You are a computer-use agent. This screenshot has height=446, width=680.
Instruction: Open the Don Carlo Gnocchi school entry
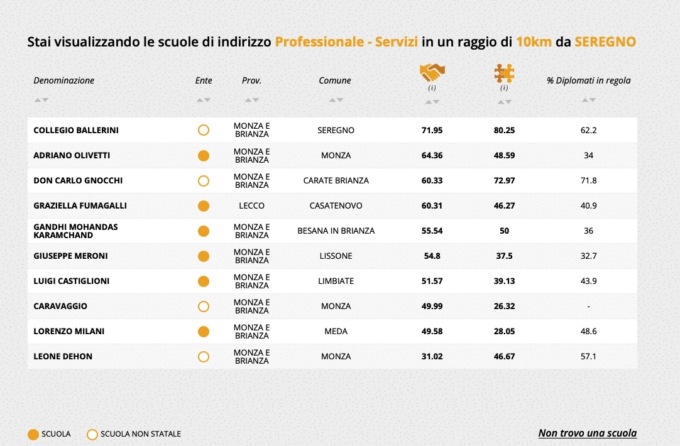74,180
